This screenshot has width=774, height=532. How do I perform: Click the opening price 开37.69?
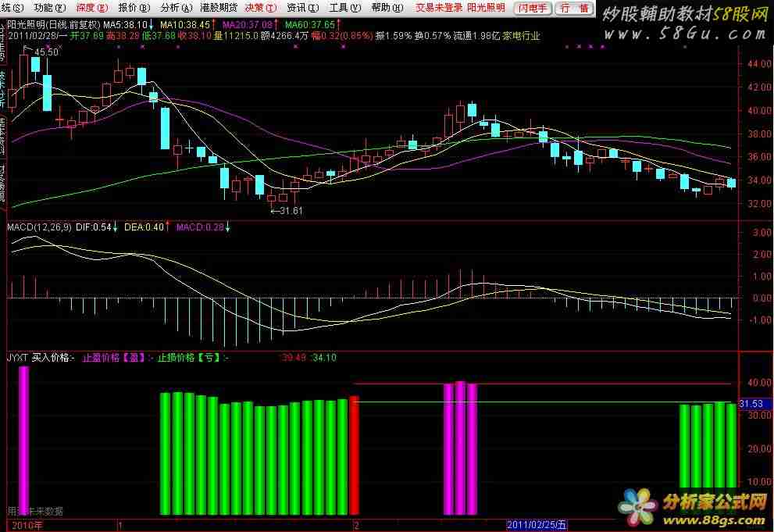tap(87, 36)
